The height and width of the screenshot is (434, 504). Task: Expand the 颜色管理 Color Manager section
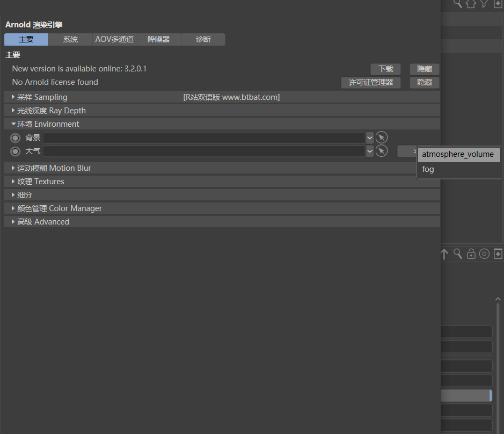coord(222,208)
